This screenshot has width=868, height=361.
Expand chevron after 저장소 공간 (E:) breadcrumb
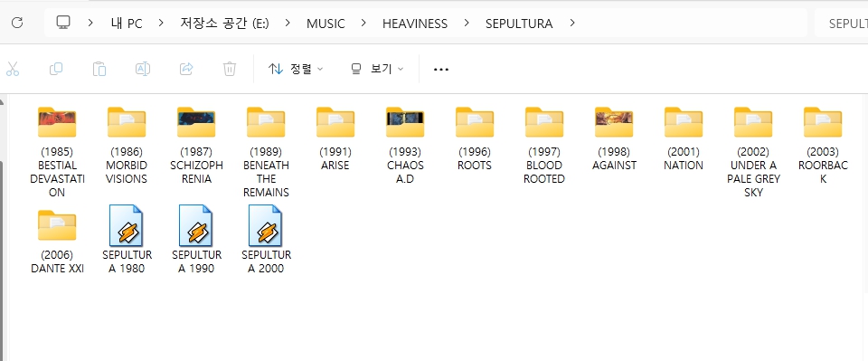click(x=288, y=23)
